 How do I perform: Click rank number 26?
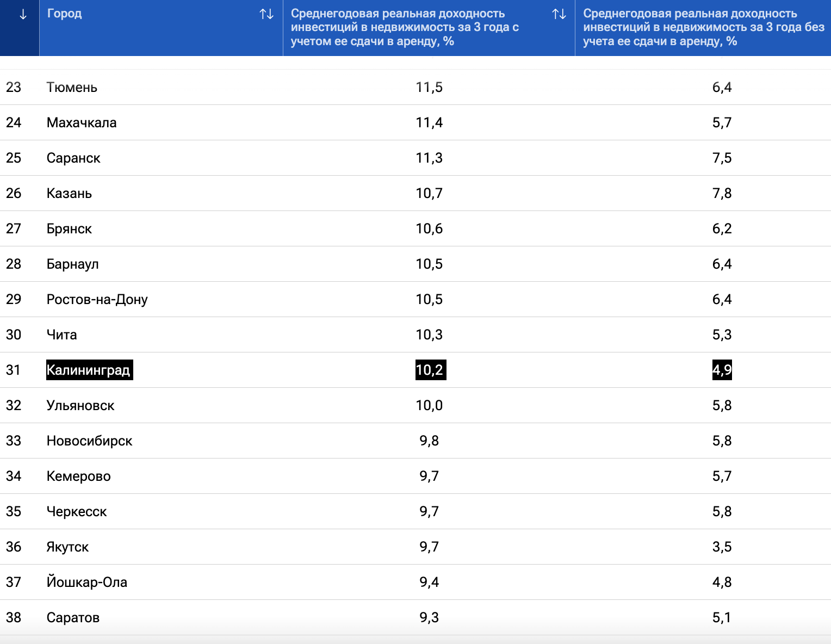[14, 194]
